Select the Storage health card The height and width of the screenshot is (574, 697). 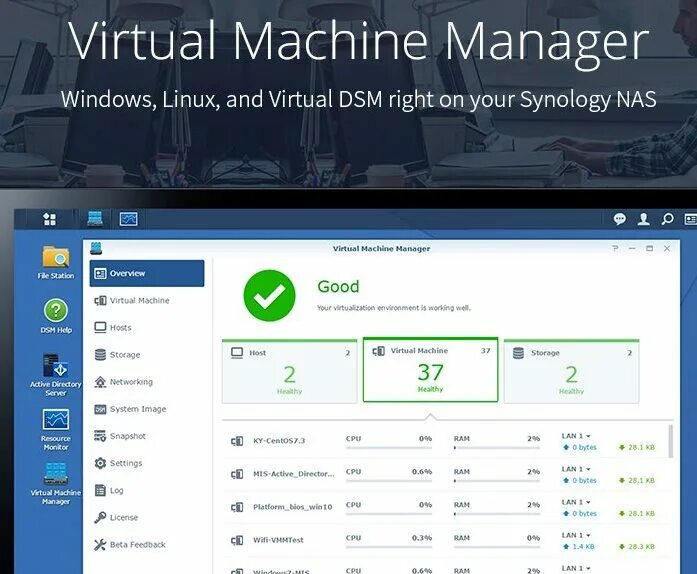click(x=572, y=372)
